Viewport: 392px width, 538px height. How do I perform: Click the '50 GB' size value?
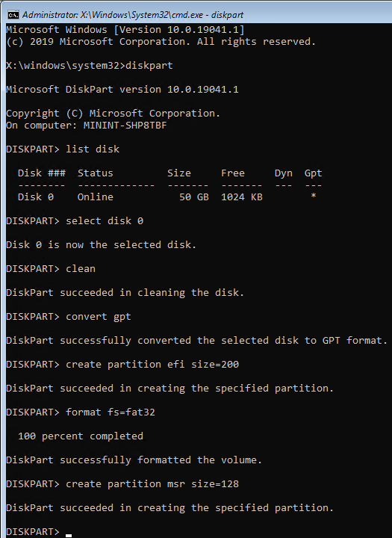194,197
